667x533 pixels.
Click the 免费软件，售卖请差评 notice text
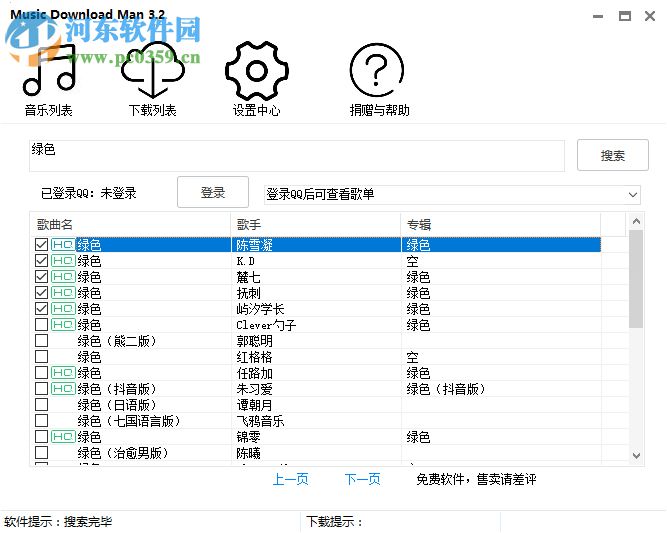click(x=476, y=479)
